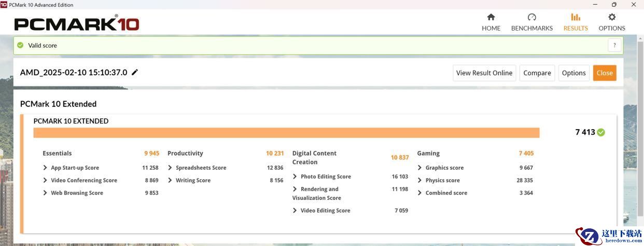
Task: Close the result with the orange Close button
Action: tap(605, 73)
